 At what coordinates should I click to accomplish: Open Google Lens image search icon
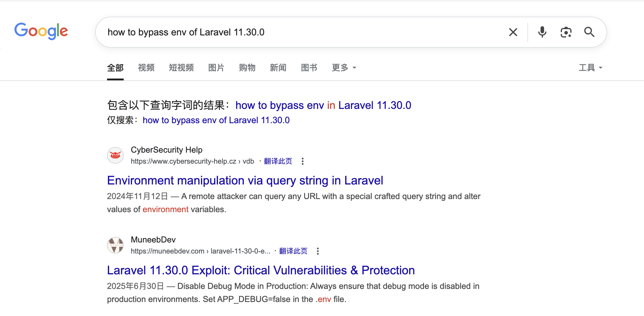click(566, 32)
